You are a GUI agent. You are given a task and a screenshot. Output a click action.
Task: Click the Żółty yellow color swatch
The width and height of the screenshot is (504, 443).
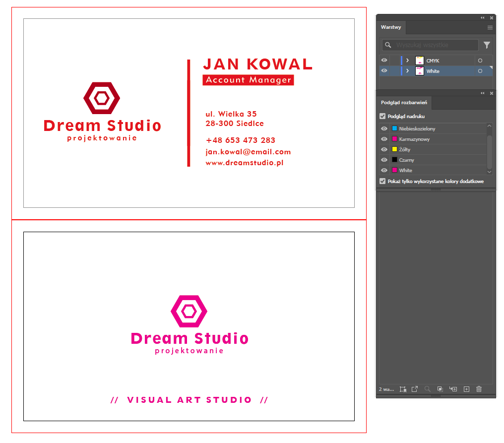pyautogui.click(x=394, y=149)
